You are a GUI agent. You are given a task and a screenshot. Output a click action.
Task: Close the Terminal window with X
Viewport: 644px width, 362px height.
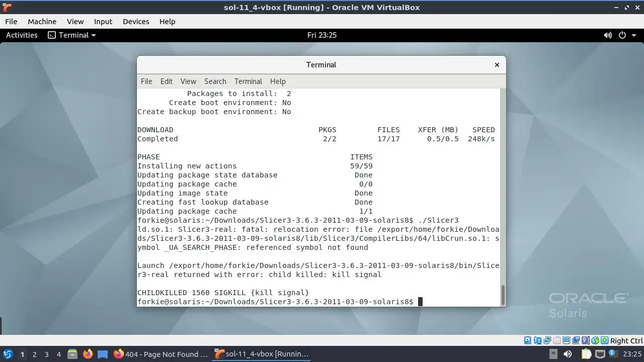tap(497, 65)
